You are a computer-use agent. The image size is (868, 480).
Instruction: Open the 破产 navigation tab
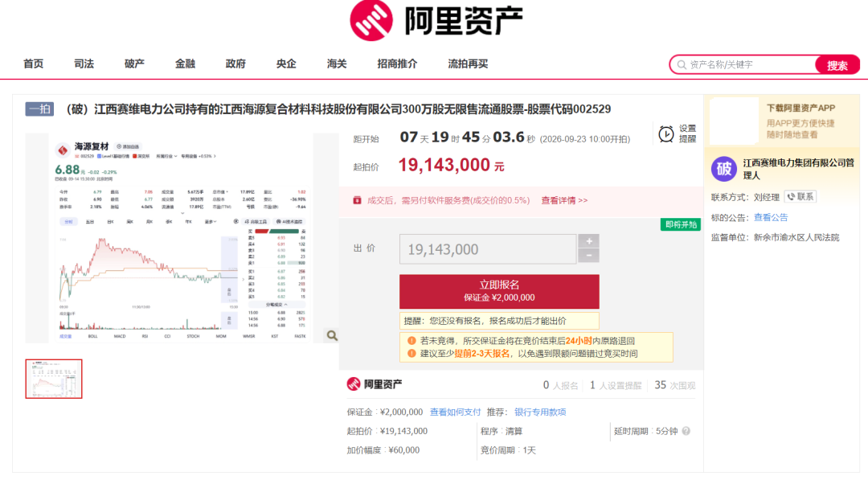click(x=134, y=64)
